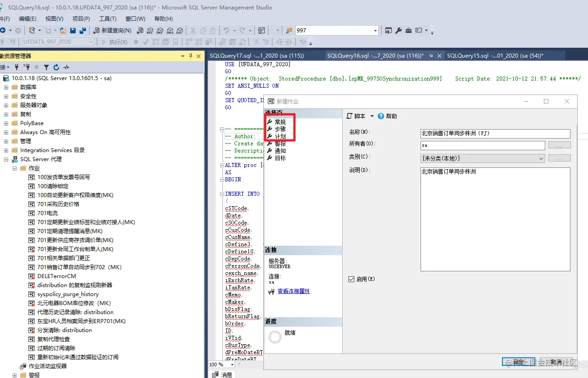Click the 所有者(O) input field

point(483,145)
